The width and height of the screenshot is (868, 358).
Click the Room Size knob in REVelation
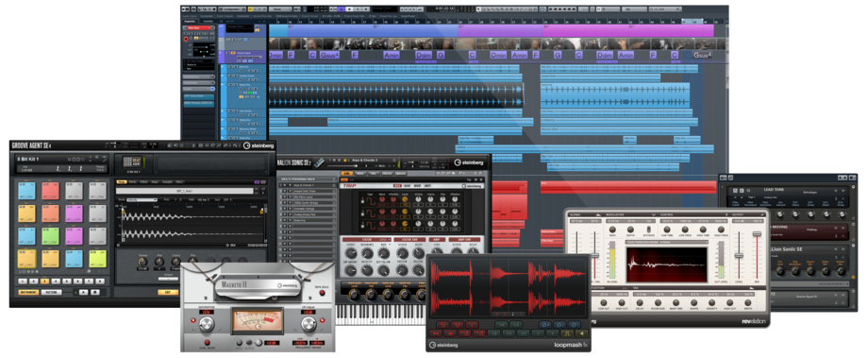(x=659, y=302)
